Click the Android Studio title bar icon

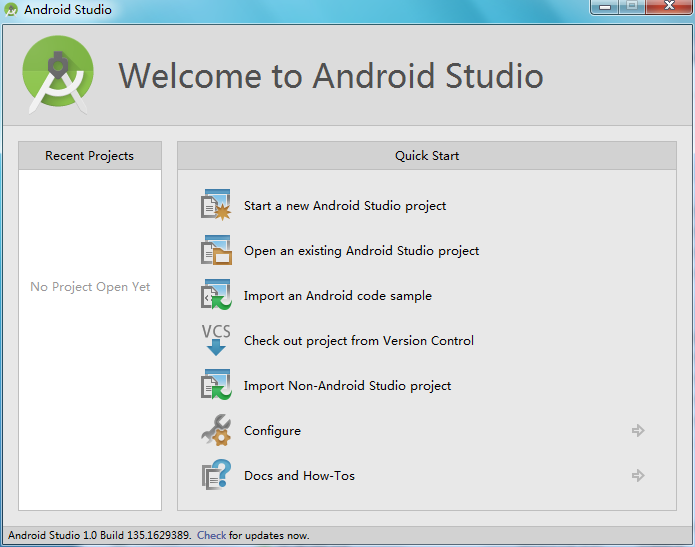coord(11,9)
